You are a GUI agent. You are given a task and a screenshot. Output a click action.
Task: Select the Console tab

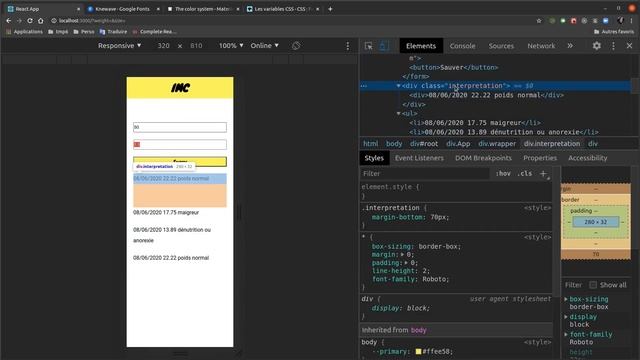point(462,46)
